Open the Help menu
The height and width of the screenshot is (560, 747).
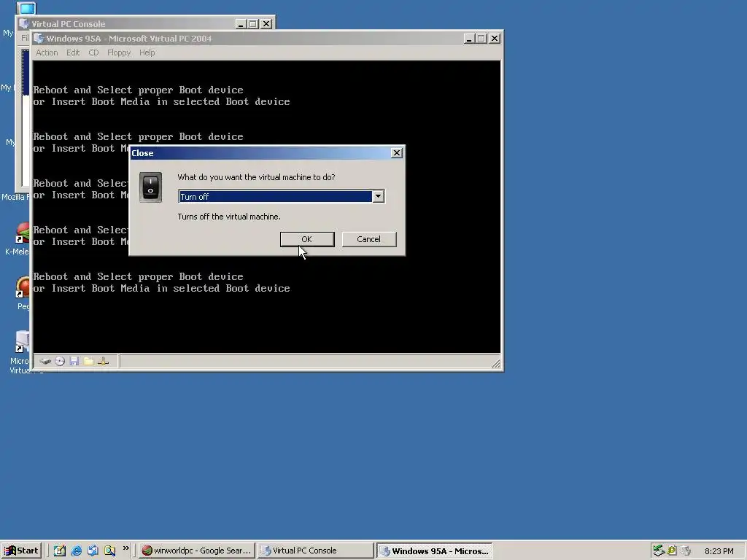point(147,52)
